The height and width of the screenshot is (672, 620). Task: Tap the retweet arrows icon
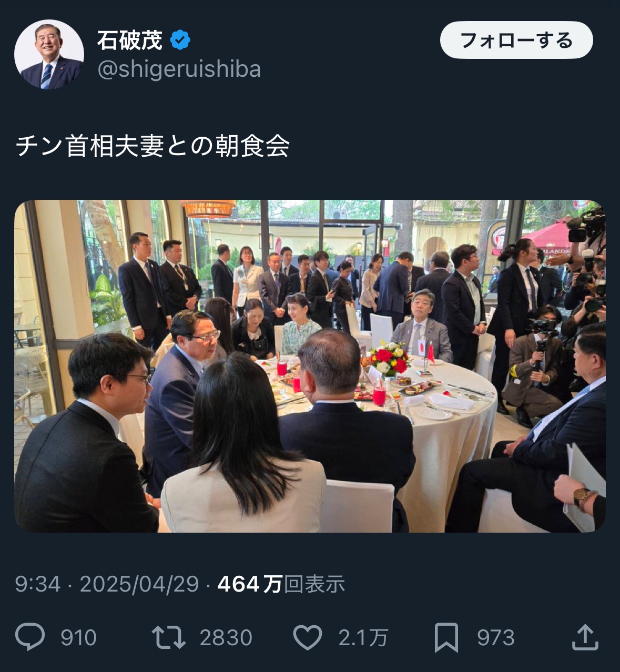(x=169, y=637)
